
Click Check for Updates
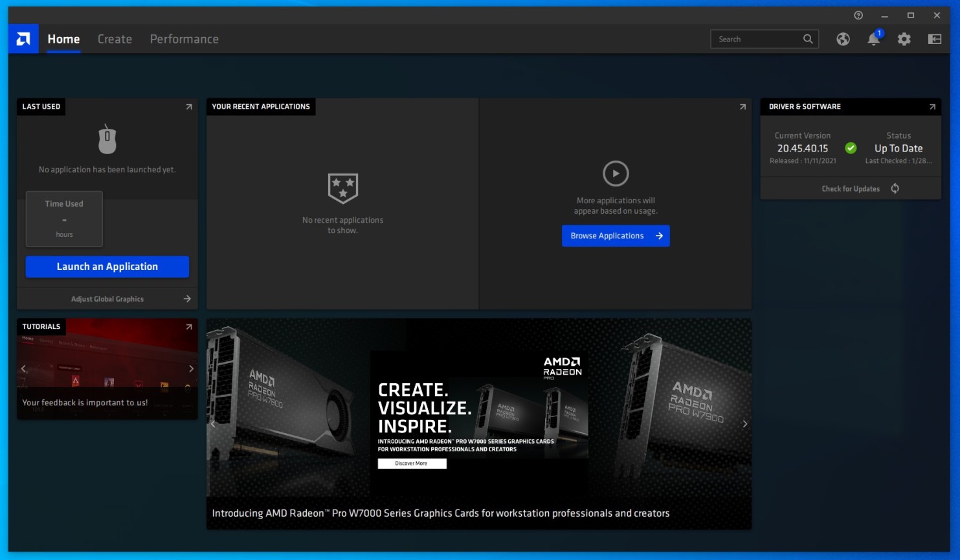851,189
